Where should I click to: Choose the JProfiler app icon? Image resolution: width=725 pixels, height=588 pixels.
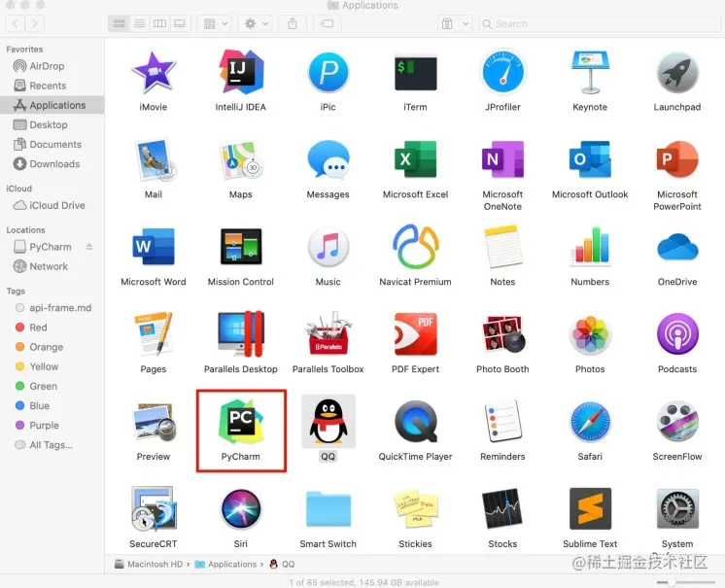click(502, 72)
